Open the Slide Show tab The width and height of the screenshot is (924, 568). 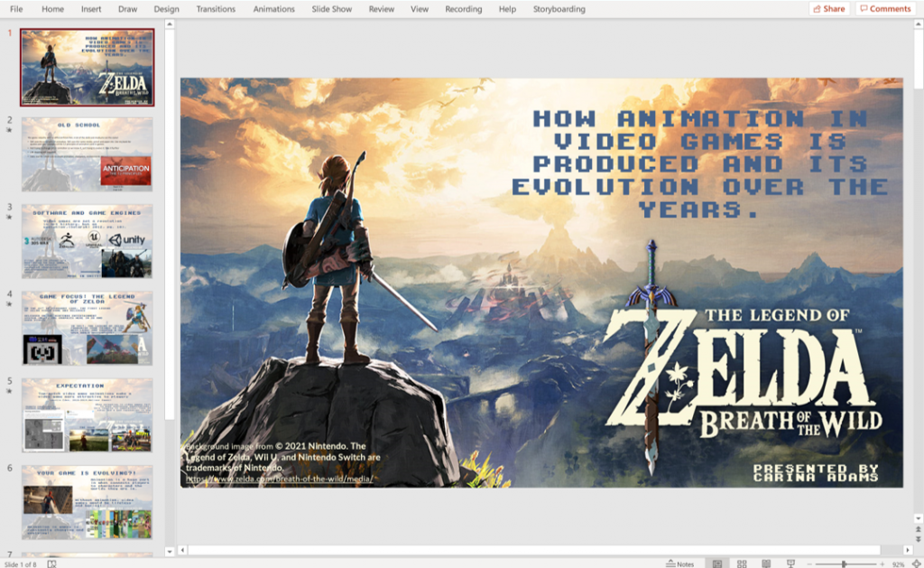(x=332, y=9)
